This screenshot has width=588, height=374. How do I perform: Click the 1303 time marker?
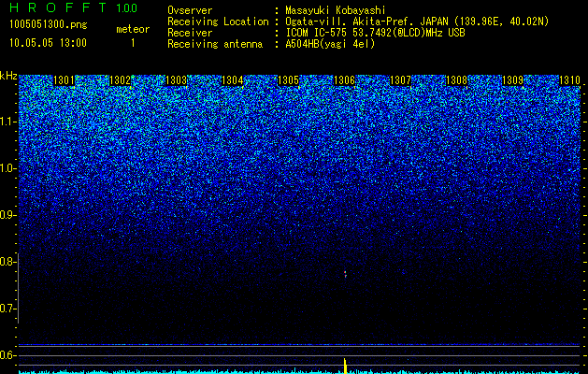pos(177,80)
